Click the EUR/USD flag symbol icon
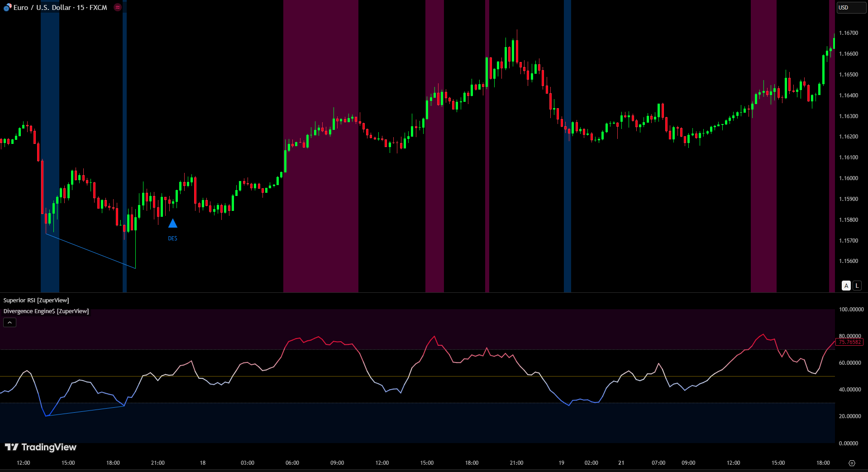This screenshot has height=472, width=868. (x=7, y=7)
